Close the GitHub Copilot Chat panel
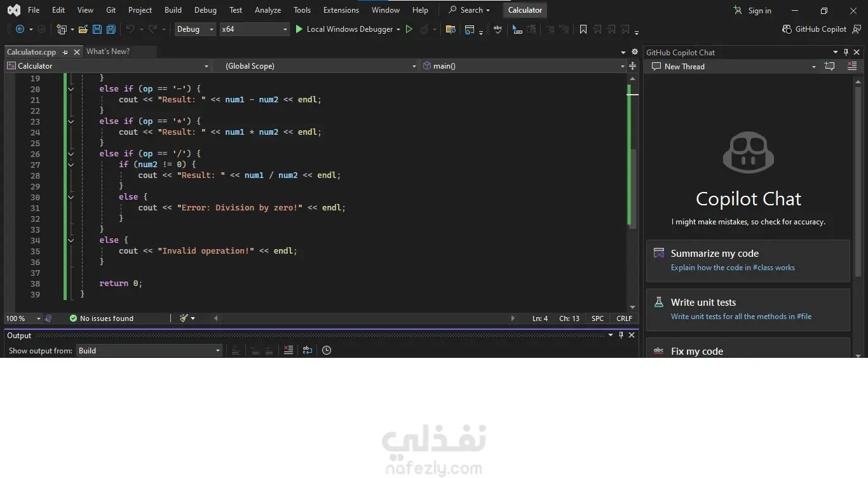 pyautogui.click(x=857, y=52)
